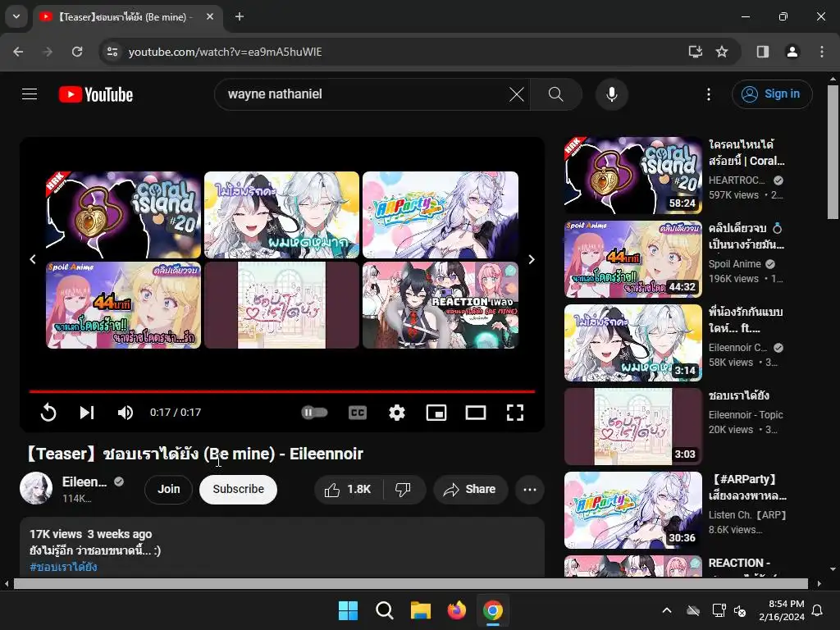Click the horizontal scrollbar
The width and height of the screenshot is (840, 630).
coord(411,583)
